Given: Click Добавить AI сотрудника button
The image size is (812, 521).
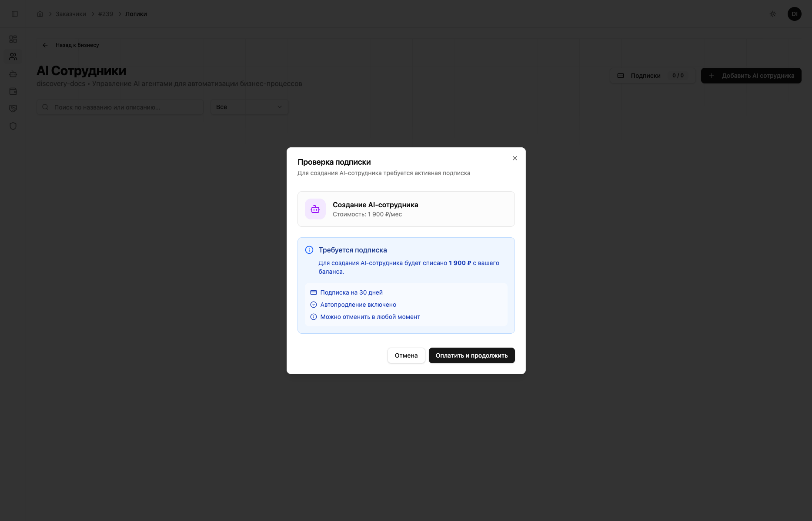Looking at the screenshot, I should (x=751, y=76).
